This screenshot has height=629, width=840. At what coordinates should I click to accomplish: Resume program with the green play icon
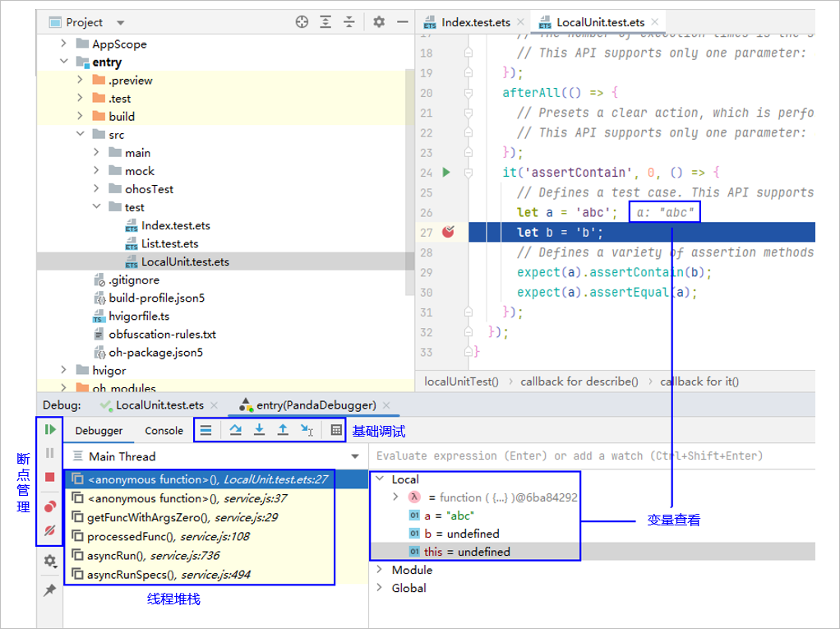click(50, 429)
